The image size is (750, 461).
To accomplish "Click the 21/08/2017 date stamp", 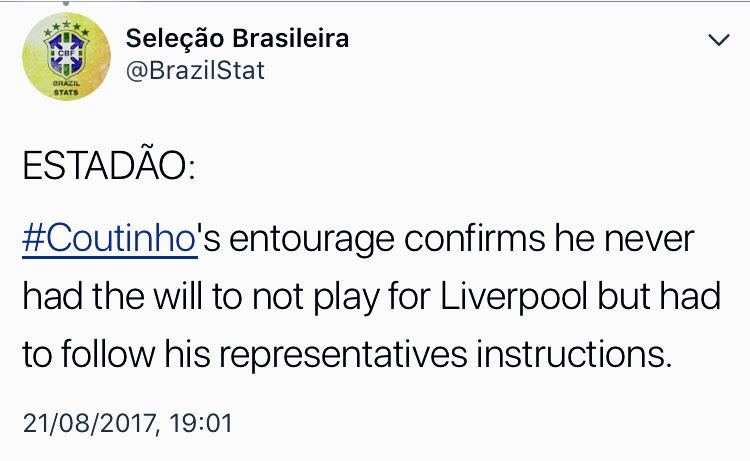I will tap(88, 423).
